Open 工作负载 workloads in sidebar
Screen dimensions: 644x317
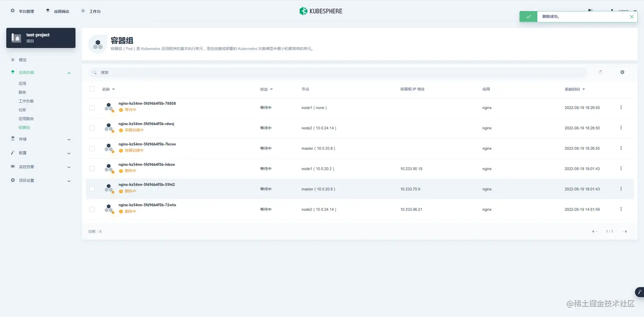click(26, 101)
